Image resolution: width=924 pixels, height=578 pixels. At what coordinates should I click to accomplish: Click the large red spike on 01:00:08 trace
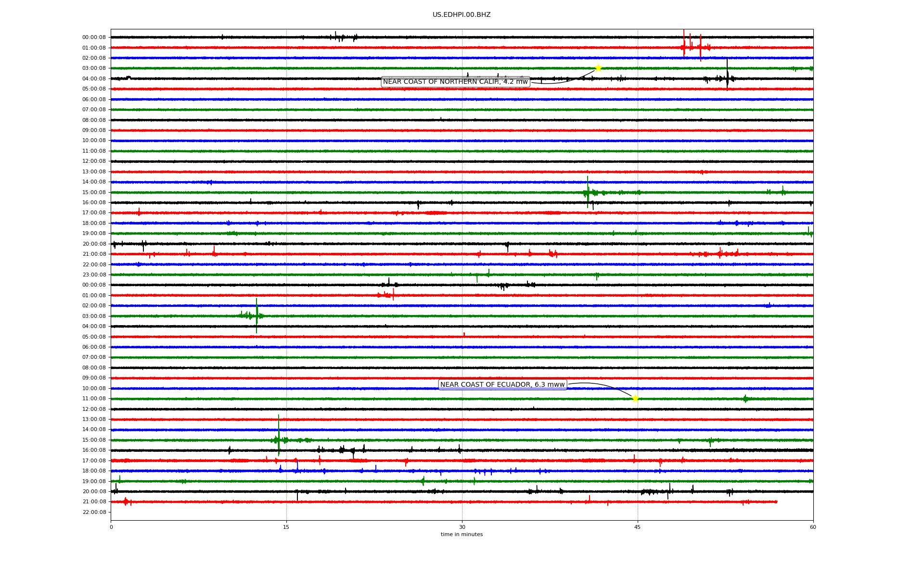tap(684, 43)
